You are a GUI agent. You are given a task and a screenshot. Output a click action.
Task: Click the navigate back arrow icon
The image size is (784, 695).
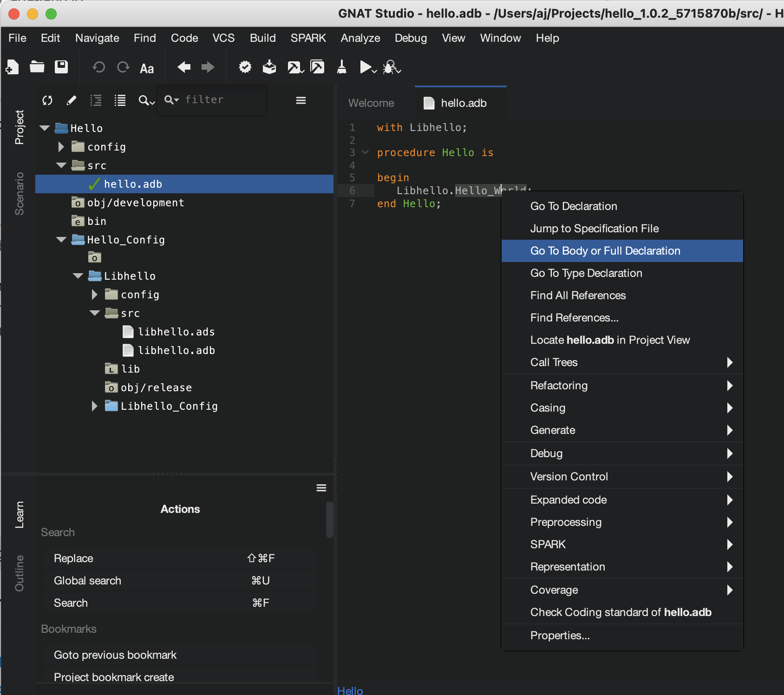[x=184, y=67]
